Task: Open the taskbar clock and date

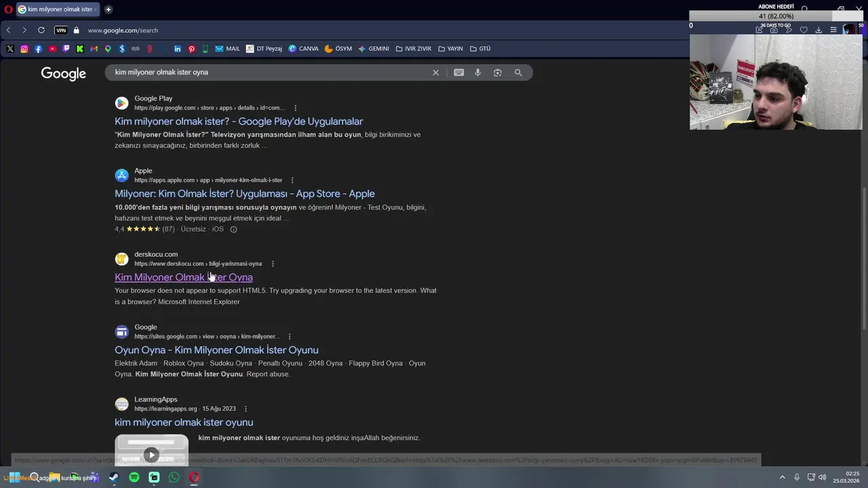Action: pos(847,477)
